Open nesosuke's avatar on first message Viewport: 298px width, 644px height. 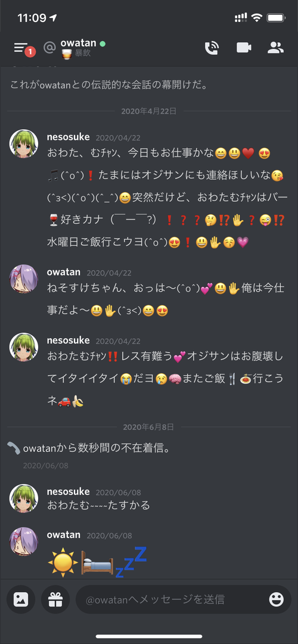(x=24, y=143)
